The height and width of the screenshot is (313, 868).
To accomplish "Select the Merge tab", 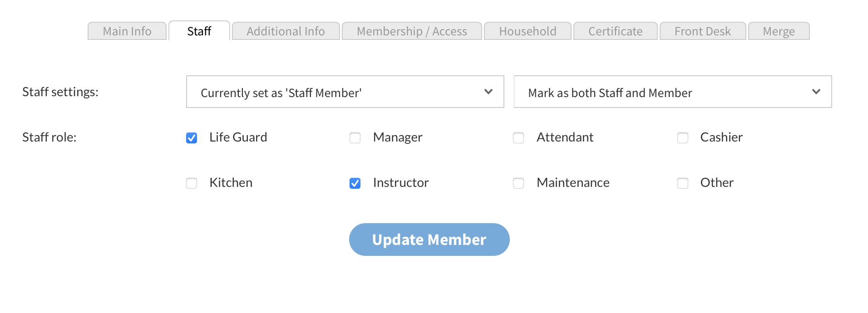I will 779,31.
